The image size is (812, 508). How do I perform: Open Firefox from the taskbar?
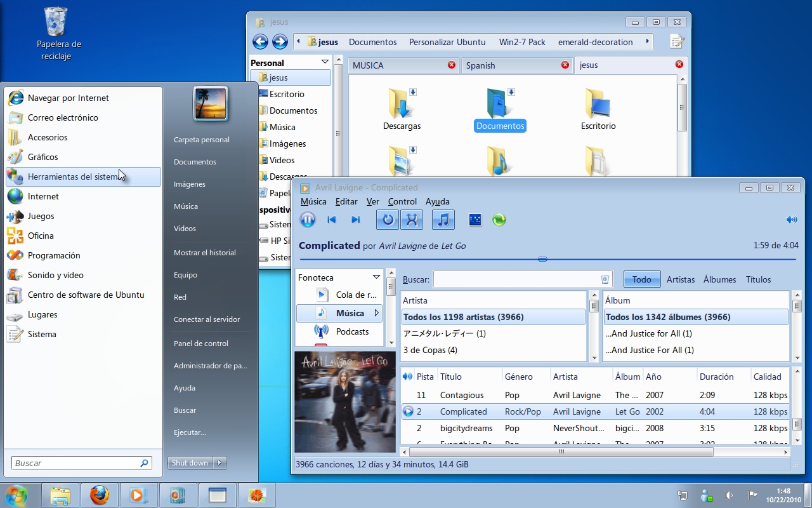tap(99, 495)
